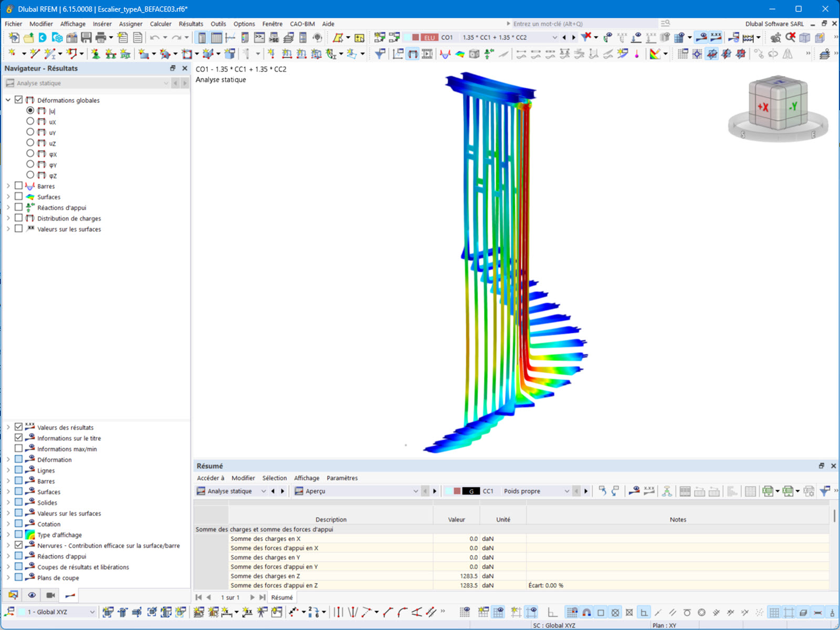Viewport: 840px width, 630px height.
Task: Click the ELU design situation color badge
Action: click(x=429, y=37)
